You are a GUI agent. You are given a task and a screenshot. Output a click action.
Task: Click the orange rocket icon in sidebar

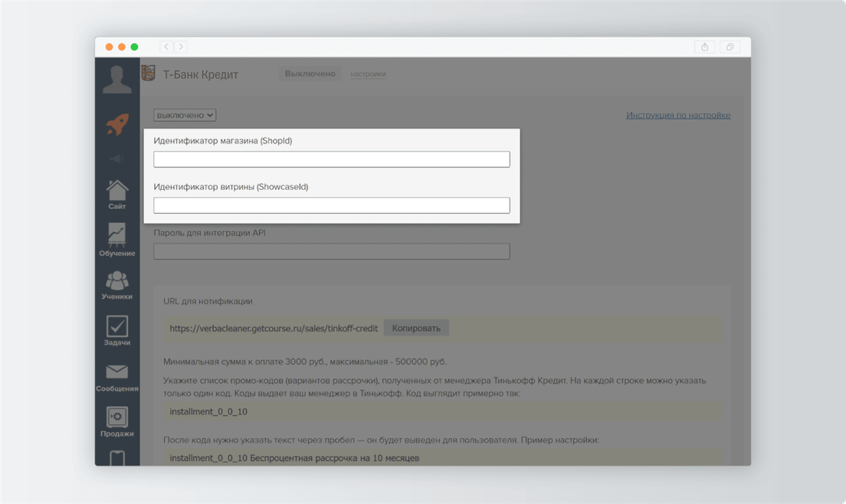tap(117, 124)
